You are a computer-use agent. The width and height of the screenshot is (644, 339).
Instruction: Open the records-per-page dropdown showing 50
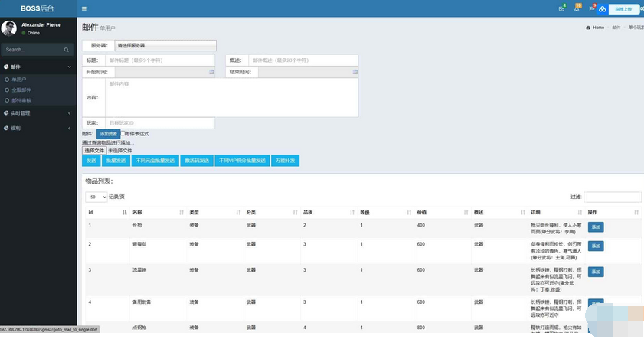96,197
